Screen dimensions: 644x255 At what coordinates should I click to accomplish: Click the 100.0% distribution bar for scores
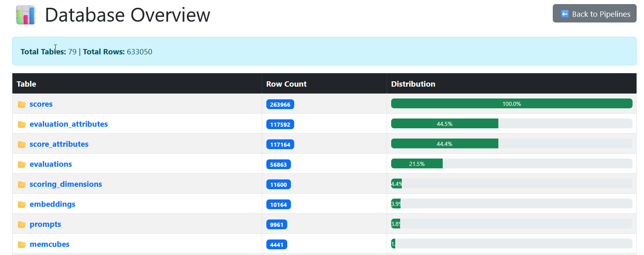click(x=512, y=103)
